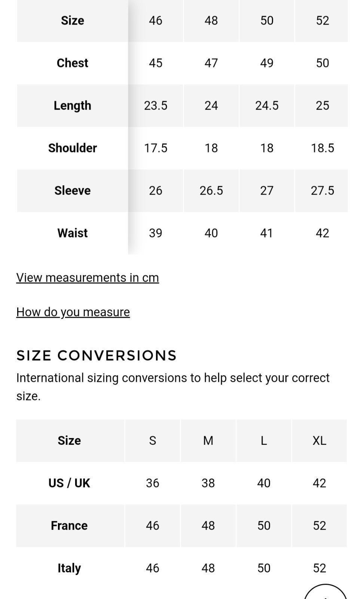The image size is (364, 599).
Task: Click the XL size conversion header
Action: tap(319, 441)
